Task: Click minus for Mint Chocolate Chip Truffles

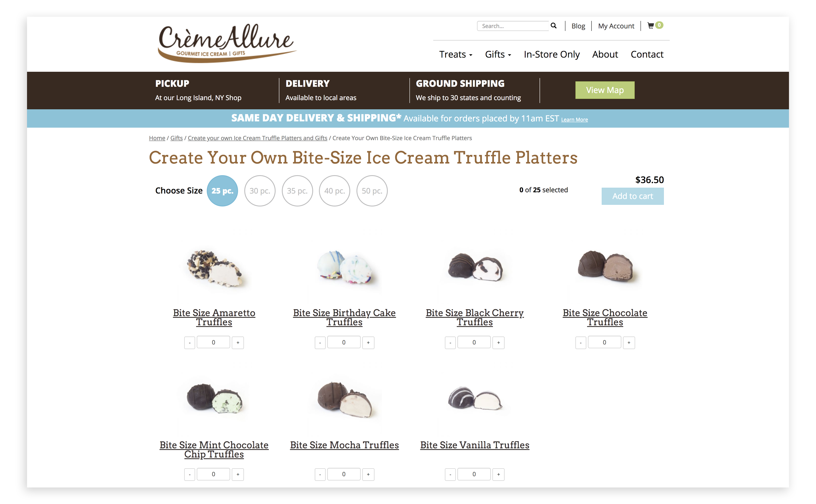Action: tap(189, 474)
